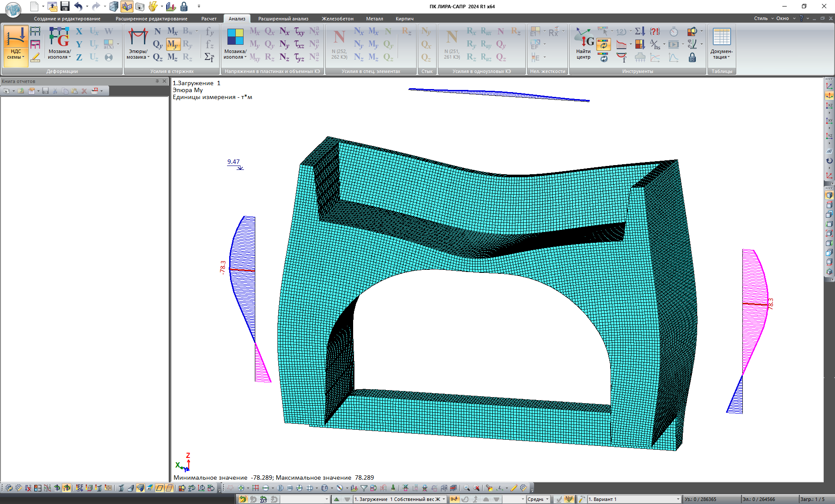The height and width of the screenshot is (504, 835).
Task: Click Мозаика/изополя in stresses group
Action: (x=235, y=44)
